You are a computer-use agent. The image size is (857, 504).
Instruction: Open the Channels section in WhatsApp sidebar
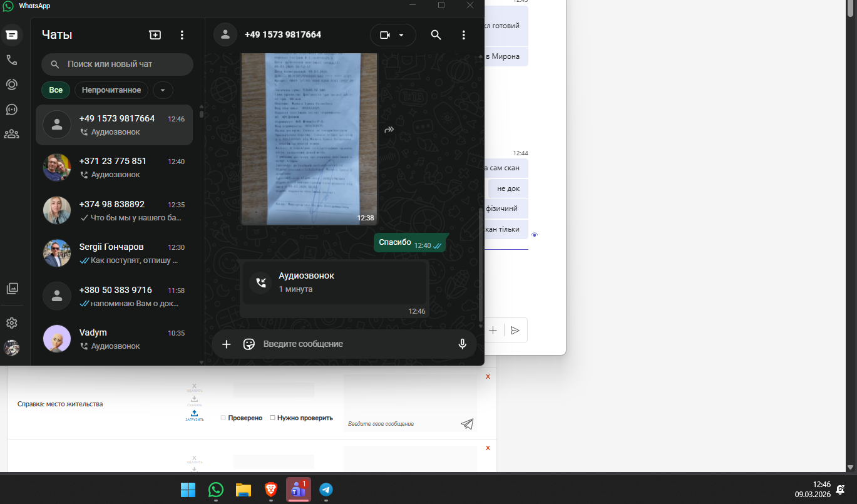click(x=12, y=109)
